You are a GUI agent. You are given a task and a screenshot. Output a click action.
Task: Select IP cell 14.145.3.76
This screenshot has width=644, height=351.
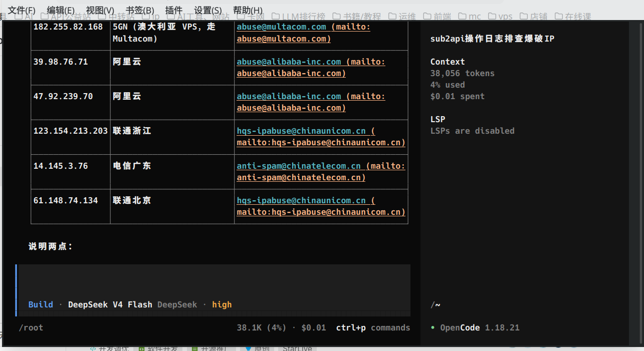60,166
